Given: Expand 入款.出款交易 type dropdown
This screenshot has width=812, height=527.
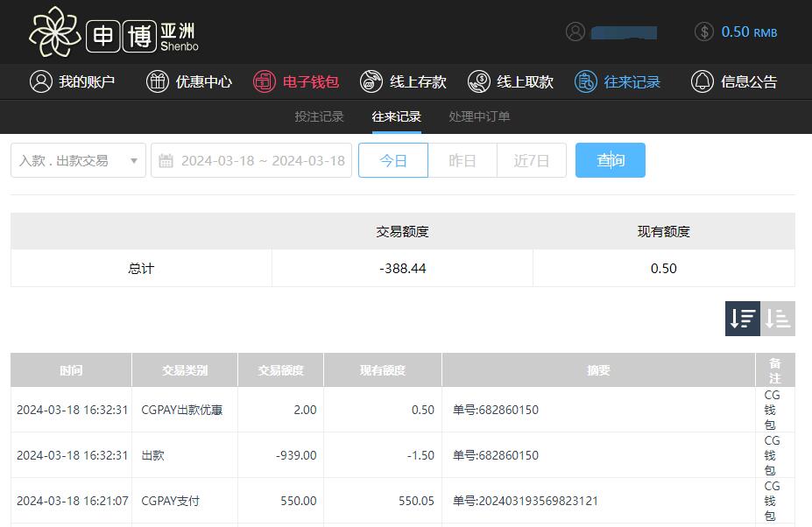Looking at the screenshot, I should [78, 160].
